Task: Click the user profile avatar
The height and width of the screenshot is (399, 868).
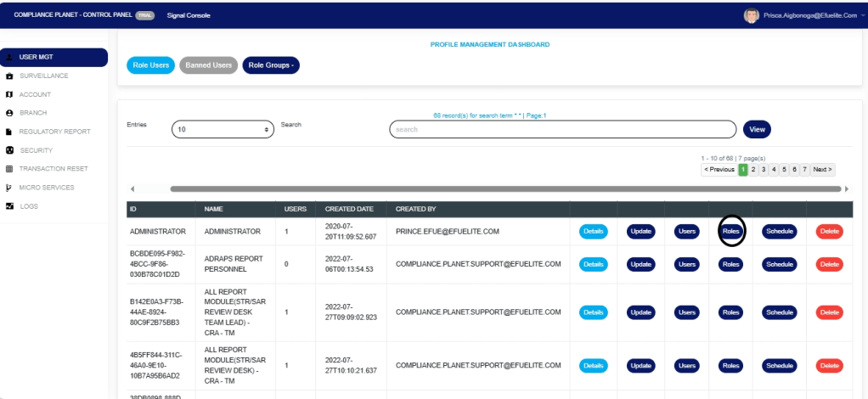Action: click(x=751, y=15)
